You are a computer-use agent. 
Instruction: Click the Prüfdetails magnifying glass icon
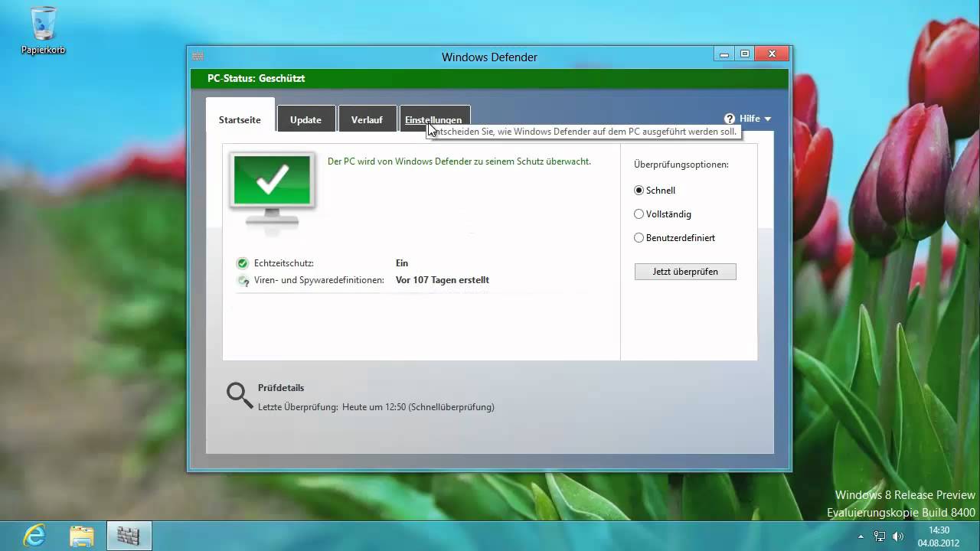click(x=240, y=396)
